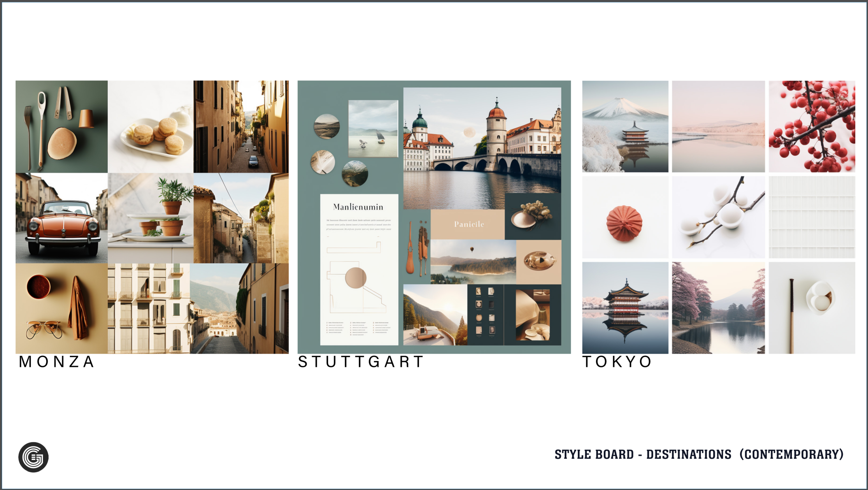Screen dimensions: 868x490
Task: Click the TOKYO label text
Action: (x=617, y=362)
